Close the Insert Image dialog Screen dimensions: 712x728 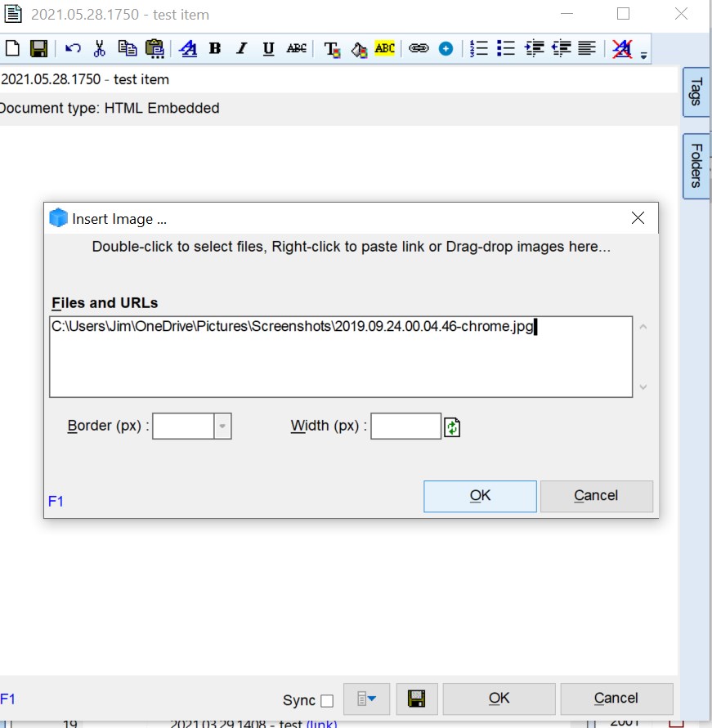[638, 218]
